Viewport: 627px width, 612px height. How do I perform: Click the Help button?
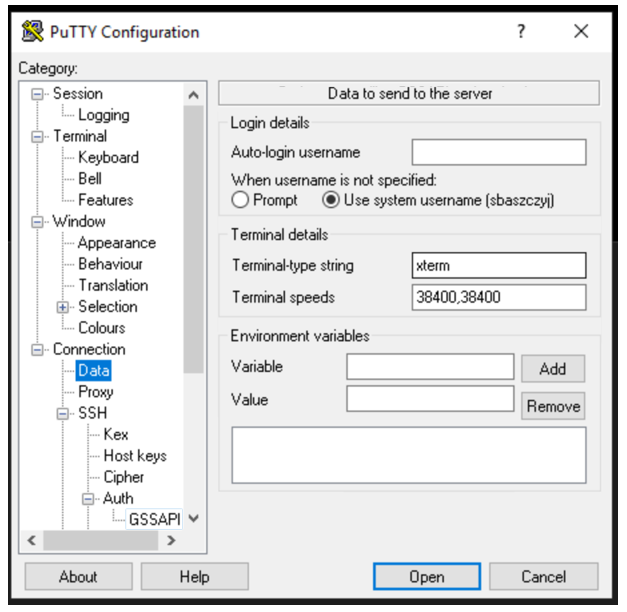[194, 576]
